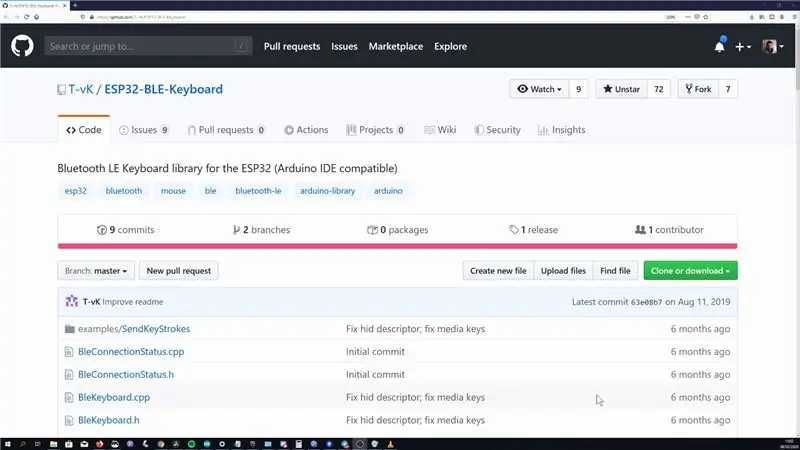Open BleConnectionStatus.cpp file
This screenshot has width=800, height=450.
pos(131,352)
